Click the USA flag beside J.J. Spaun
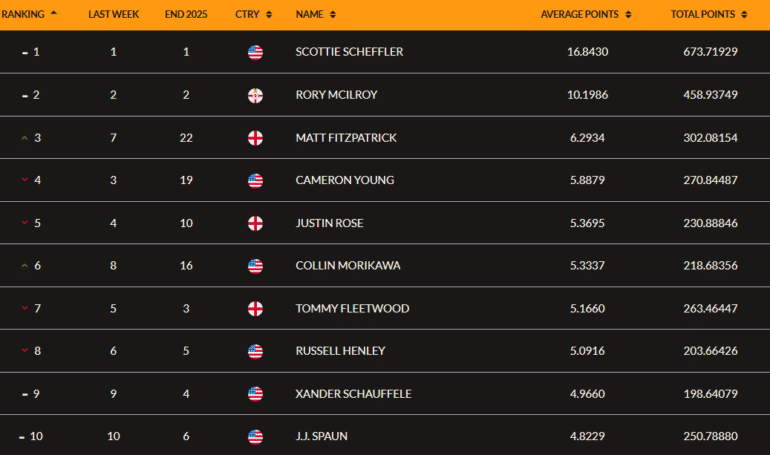Viewport: 770px width, 455px height. (255, 437)
